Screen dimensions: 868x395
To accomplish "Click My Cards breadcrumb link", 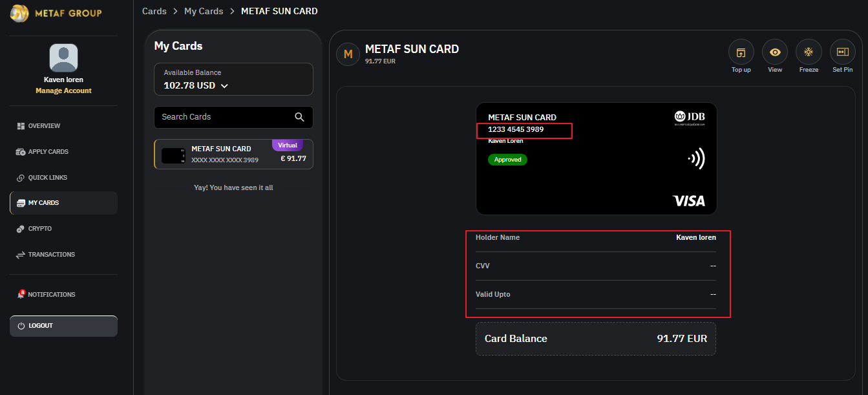I will point(204,11).
